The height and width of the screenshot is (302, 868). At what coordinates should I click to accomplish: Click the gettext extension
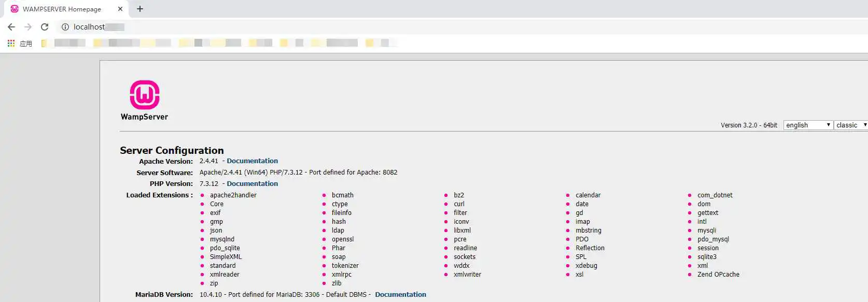pyautogui.click(x=708, y=213)
